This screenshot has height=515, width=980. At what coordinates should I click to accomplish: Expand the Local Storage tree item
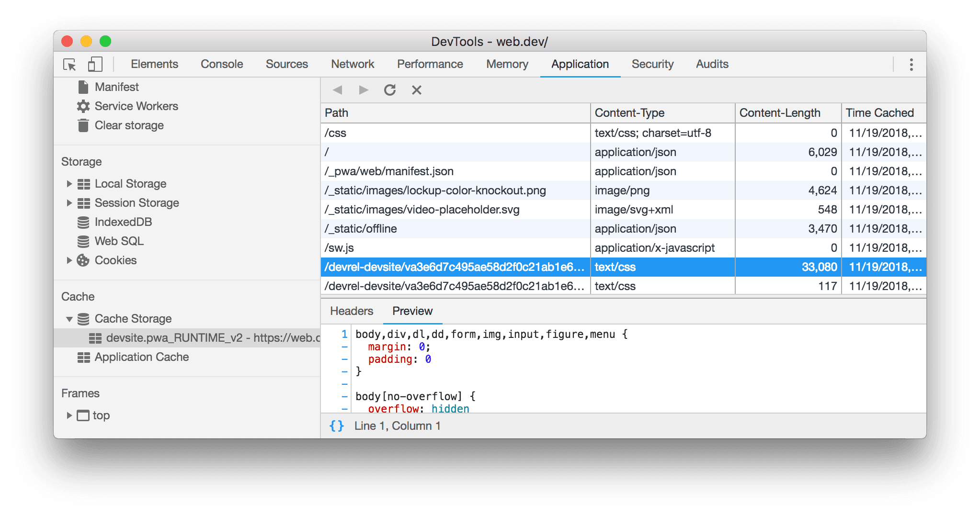pyautogui.click(x=69, y=183)
